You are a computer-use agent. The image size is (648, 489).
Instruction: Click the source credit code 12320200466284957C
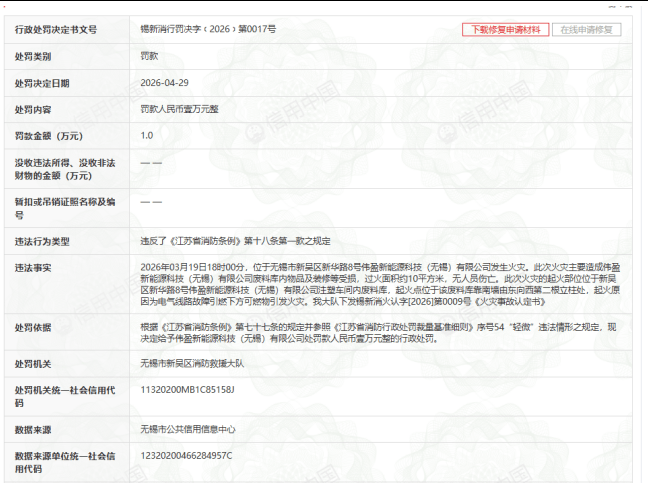[x=186, y=456]
